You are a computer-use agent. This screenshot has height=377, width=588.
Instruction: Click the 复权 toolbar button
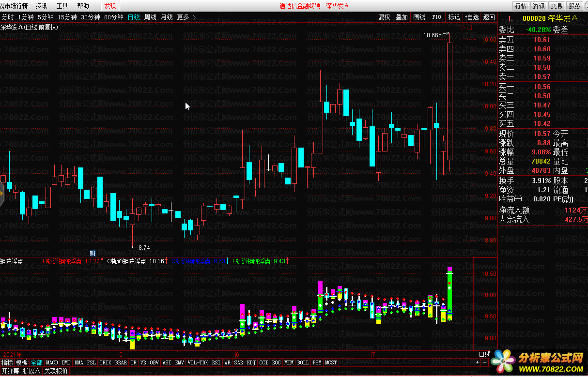coord(384,17)
